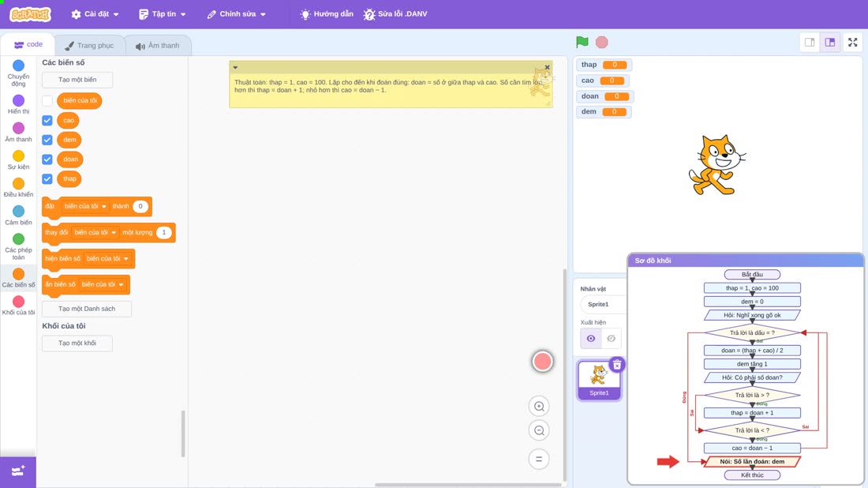Open the Tập tin menu

163,14
